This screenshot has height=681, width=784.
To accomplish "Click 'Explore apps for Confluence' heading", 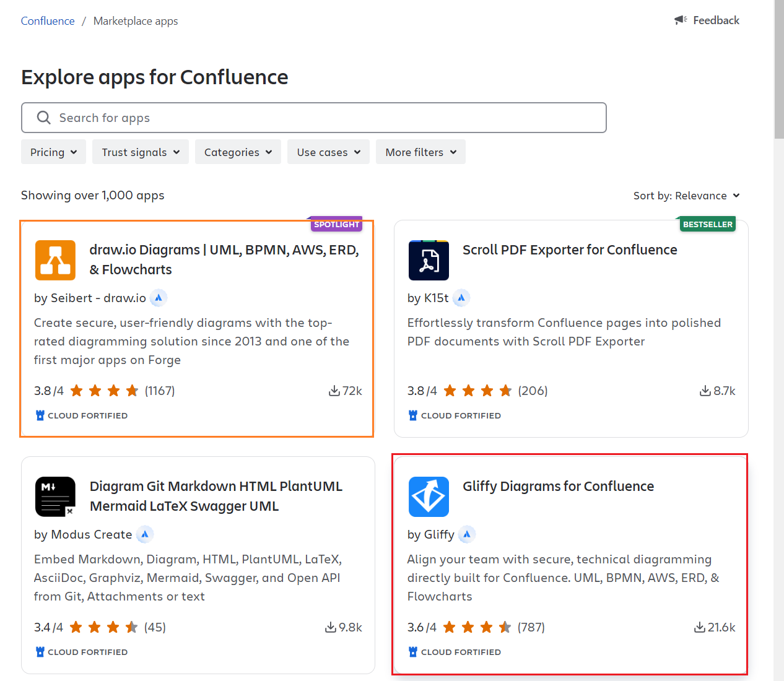I will coord(155,77).
